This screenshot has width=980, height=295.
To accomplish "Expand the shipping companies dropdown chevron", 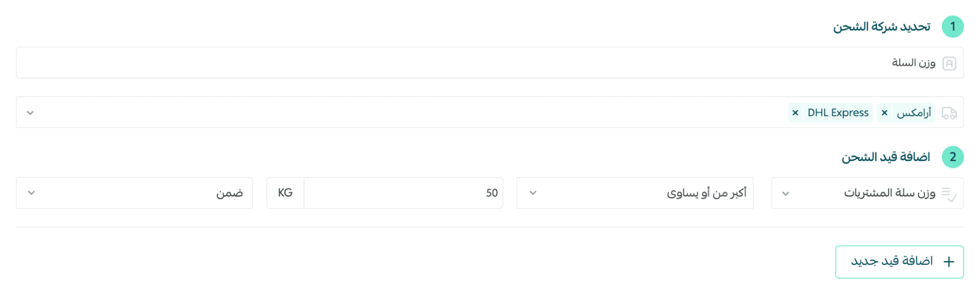I will 30,113.
